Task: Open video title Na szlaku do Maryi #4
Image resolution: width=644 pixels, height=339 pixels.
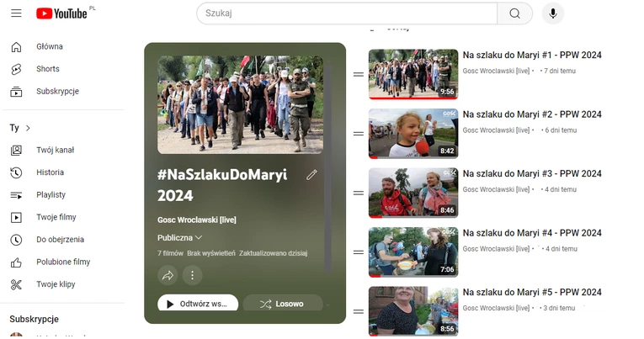Action: coord(532,233)
